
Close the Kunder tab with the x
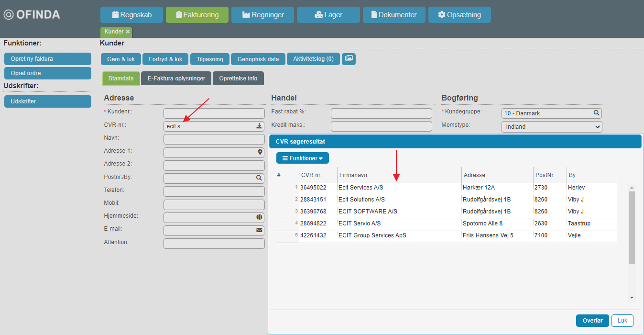[128, 32]
